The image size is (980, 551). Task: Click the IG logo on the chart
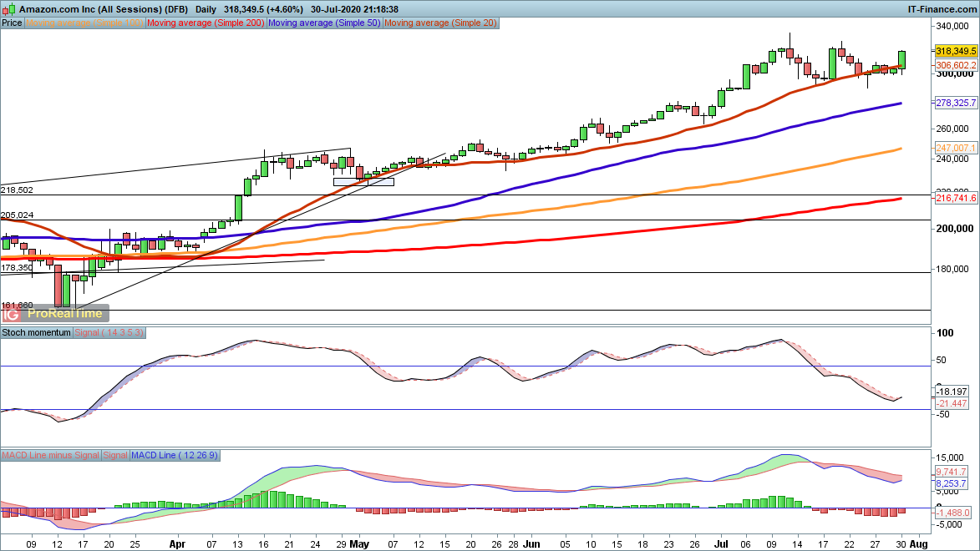11,314
